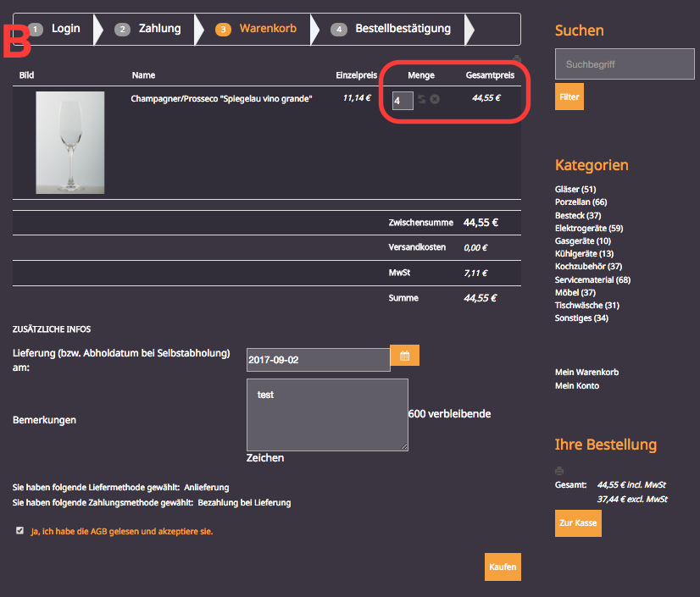Open the Gläser (51) category
The width and height of the screenshot is (700, 597).
coord(575,189)
